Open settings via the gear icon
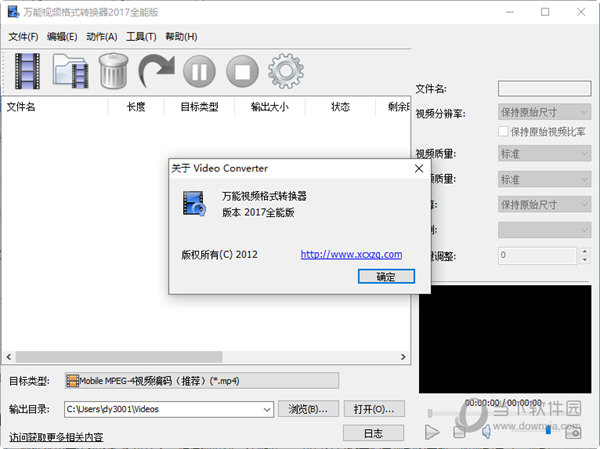Viewport: 600px width, 449px height. 286,71
